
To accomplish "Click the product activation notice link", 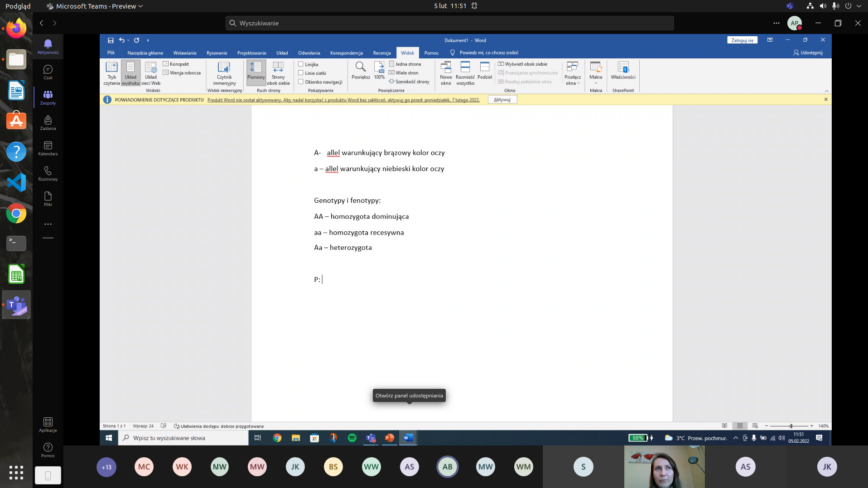I will pos(343,100).
